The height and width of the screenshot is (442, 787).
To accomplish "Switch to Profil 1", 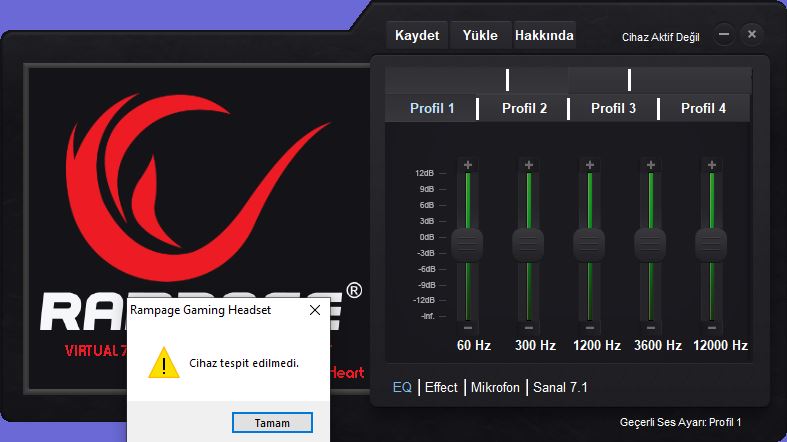I will pos(432,108).
